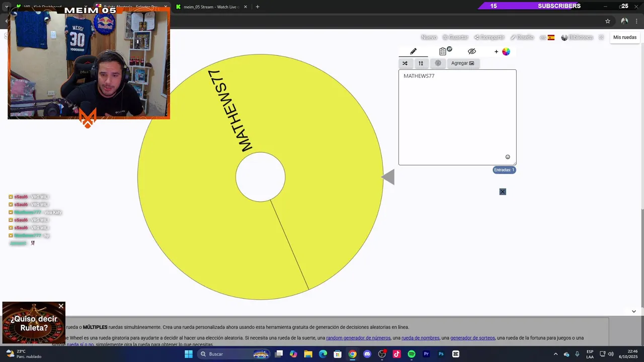This screenshot has height=362, width=644.
Task: Open Task View on the taskbar
Action: click(x=279, y=354)
